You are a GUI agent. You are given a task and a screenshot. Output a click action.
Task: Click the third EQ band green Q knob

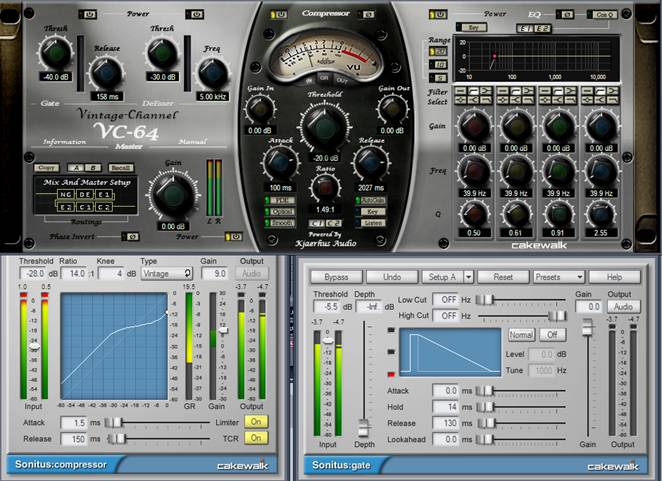coord(558,213)
